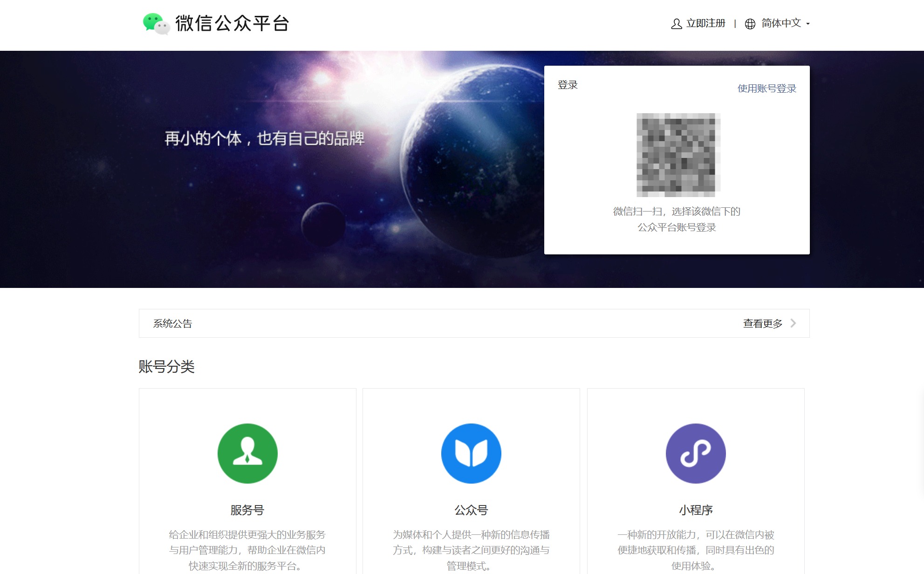Click the 微信公众平台 title text
924x574 pixels.
click(232, 23)
